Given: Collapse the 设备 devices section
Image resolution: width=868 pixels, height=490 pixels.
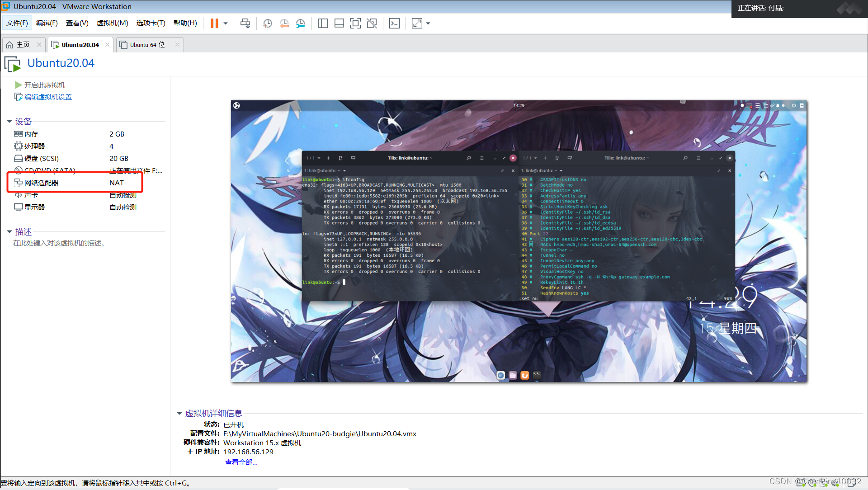Looking at the screenshot, I should click(x=9, y=121).
